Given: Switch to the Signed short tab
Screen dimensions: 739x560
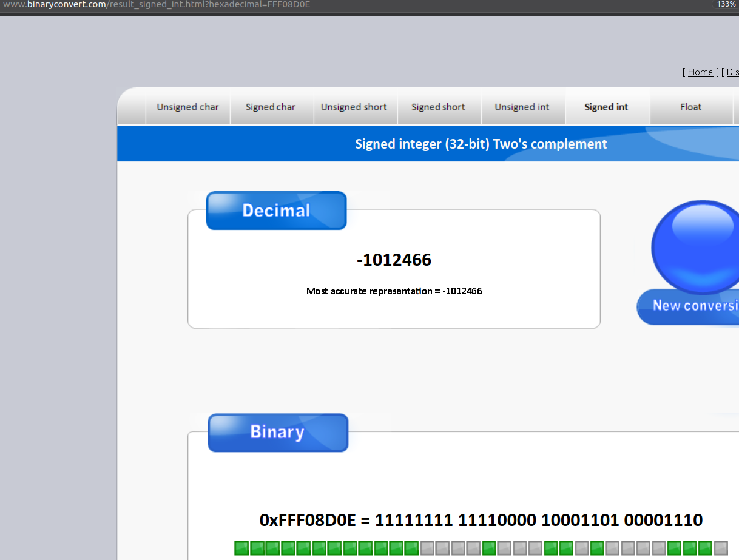Looking at the screenshot, I should pyautogui.click(x=438, y=107).
